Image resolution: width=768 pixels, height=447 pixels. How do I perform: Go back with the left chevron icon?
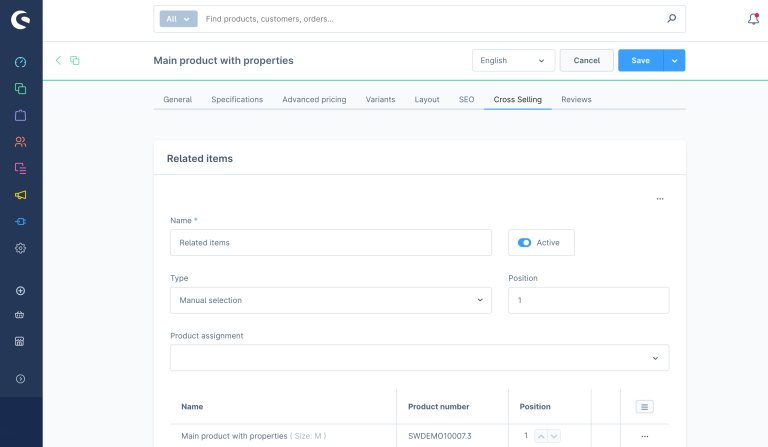coord(58,60)
